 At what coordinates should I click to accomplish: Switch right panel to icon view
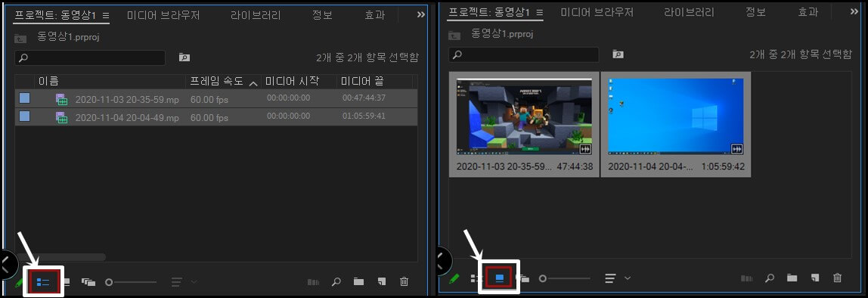point(499,278)
